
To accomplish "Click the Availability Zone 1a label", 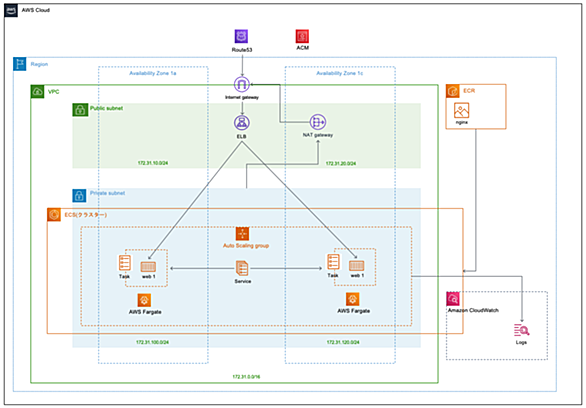I will pyautogui.click(x=152, y=73).
